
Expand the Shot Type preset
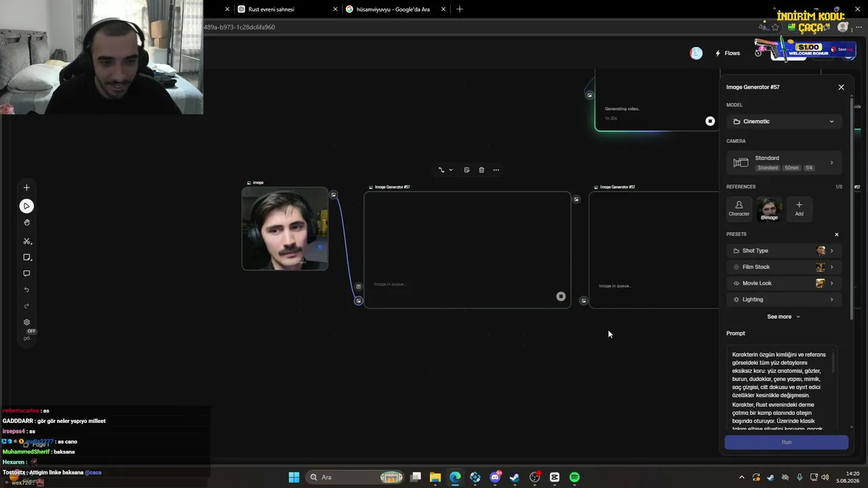click(x=784, y=251)
